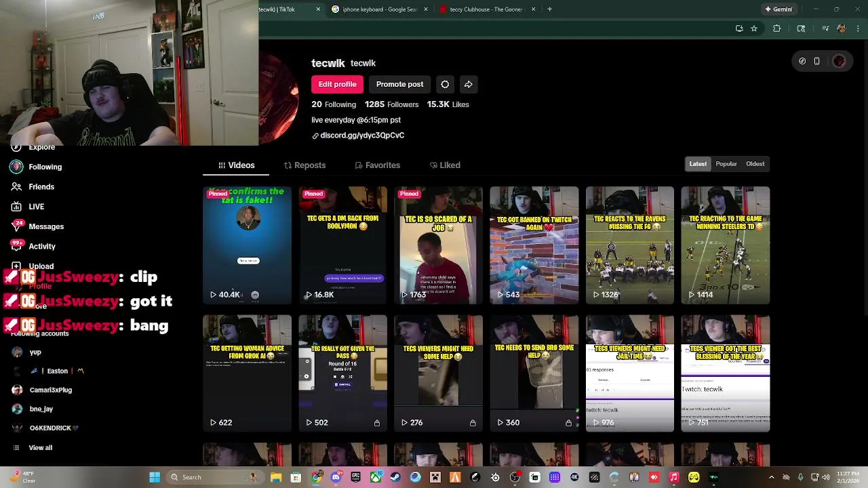Switch to Videos tab
The height and width of the screenshot is (488, 868).
236,165
